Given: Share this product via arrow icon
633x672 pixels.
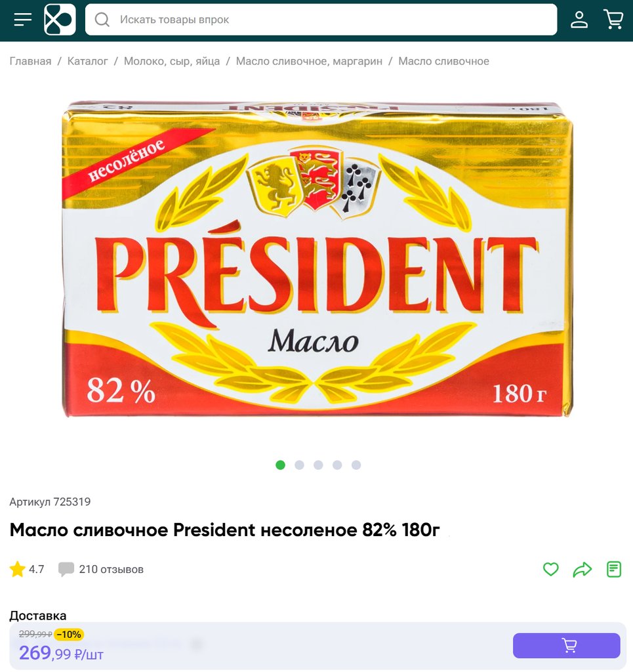Looking at the screenshot, I should click(582, 569).
